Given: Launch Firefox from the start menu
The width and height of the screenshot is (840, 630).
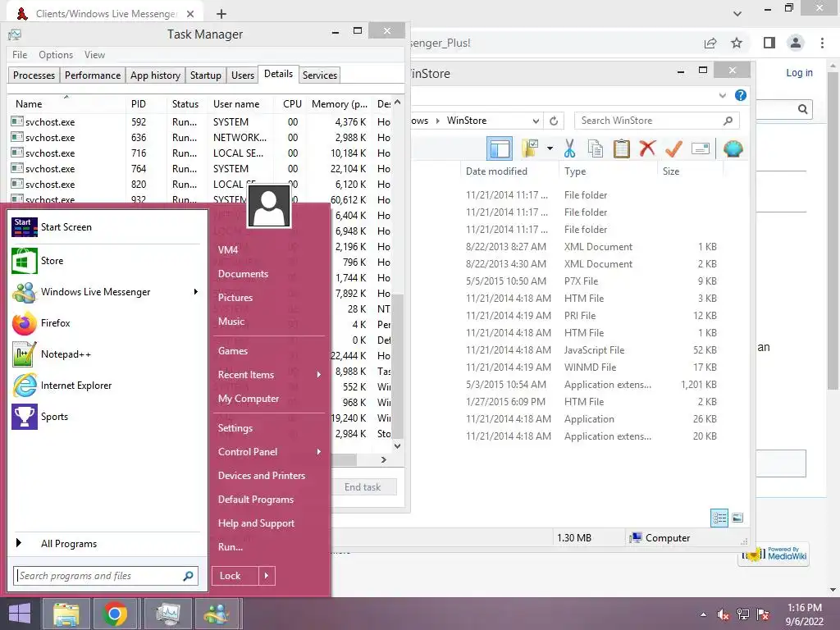Looking at the screenshot, I should [107, 323].
